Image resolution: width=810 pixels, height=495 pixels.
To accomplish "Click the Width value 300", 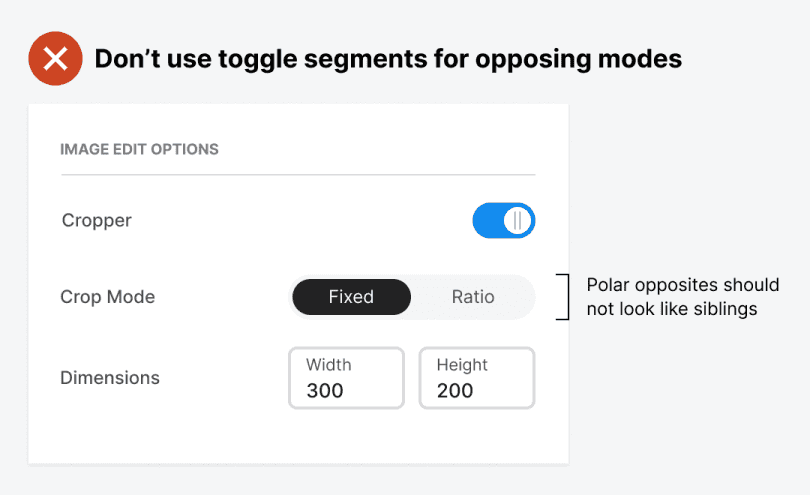I will pos(325,391).
